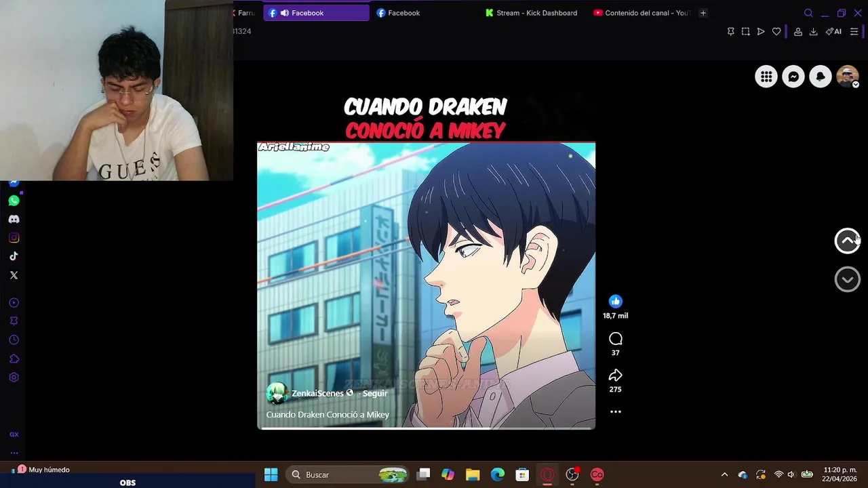Switch to OBS Studio on the taskbar

pos(572,474)
